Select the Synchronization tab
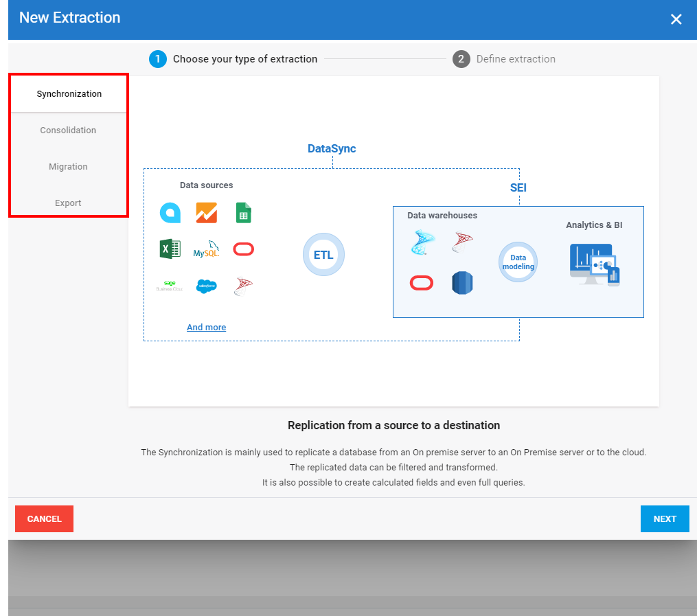Screen dimensions: 697x616 [x=69, y=94]
